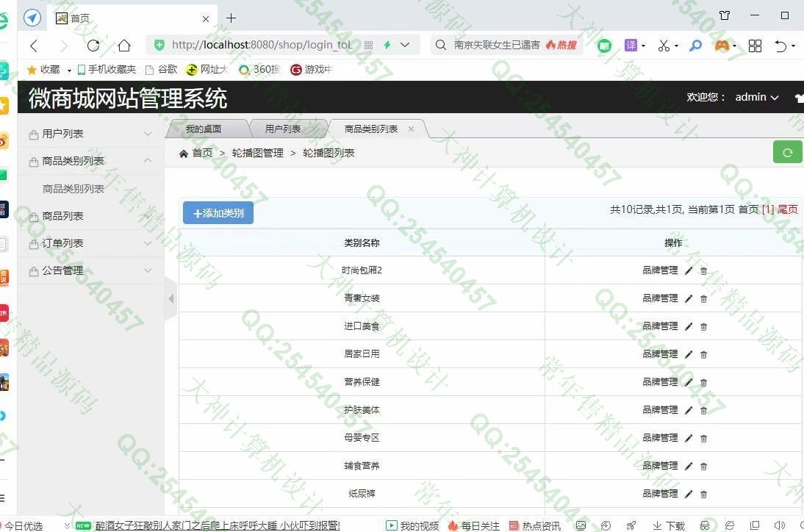Open 品牌管理 for 进口美食
This screenshot has height=532, width=804.
click(661, 326)
